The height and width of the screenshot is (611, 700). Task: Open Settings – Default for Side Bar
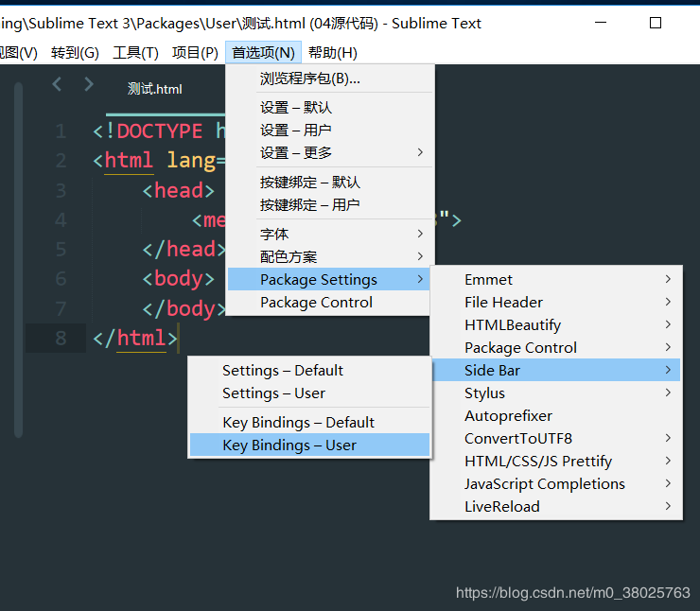click(309, 371)
